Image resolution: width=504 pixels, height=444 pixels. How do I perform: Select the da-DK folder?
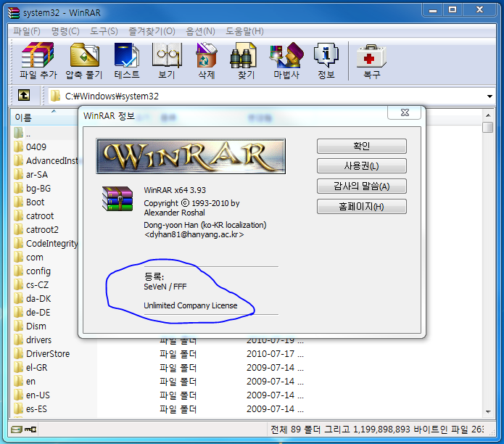33,299
